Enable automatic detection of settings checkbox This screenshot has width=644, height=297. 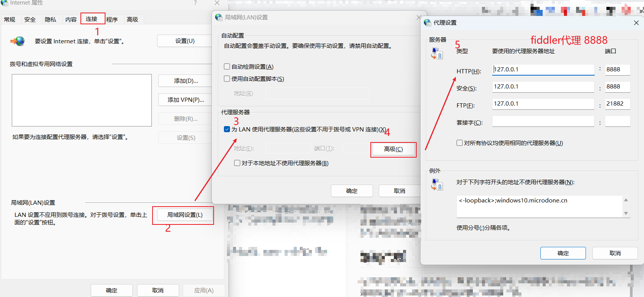coord(227,66)
